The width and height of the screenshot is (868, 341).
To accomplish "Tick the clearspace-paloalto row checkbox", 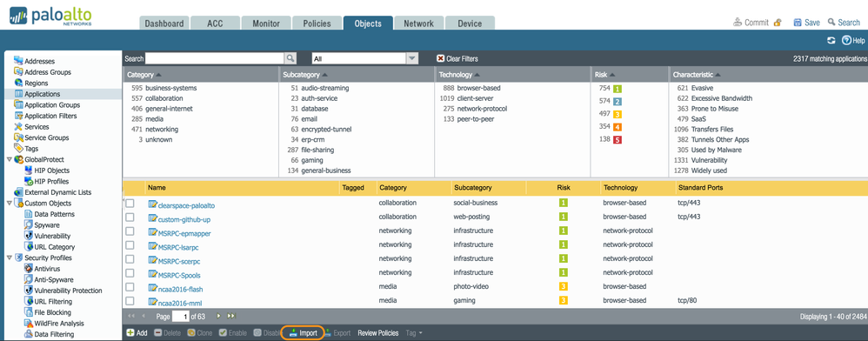I will [130, 204].
